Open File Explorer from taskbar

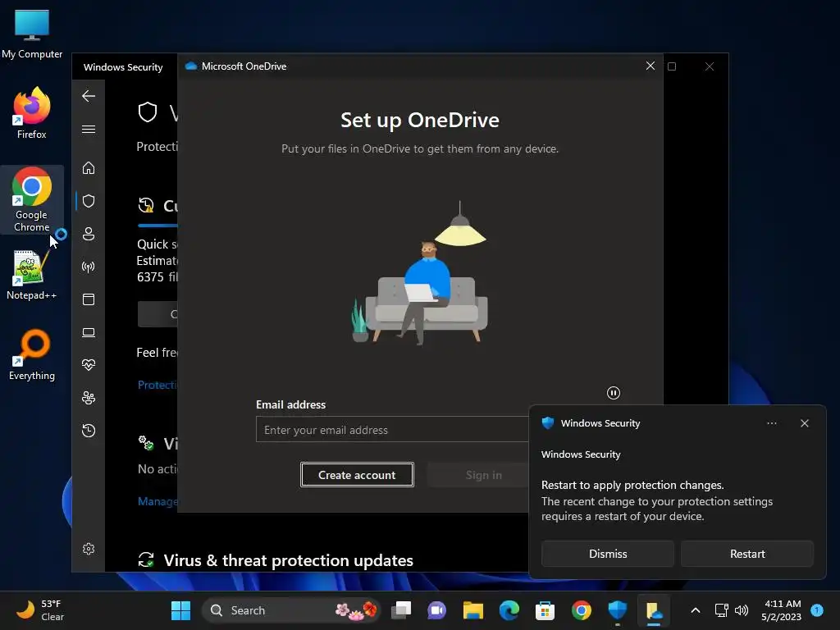pos(473,610)
